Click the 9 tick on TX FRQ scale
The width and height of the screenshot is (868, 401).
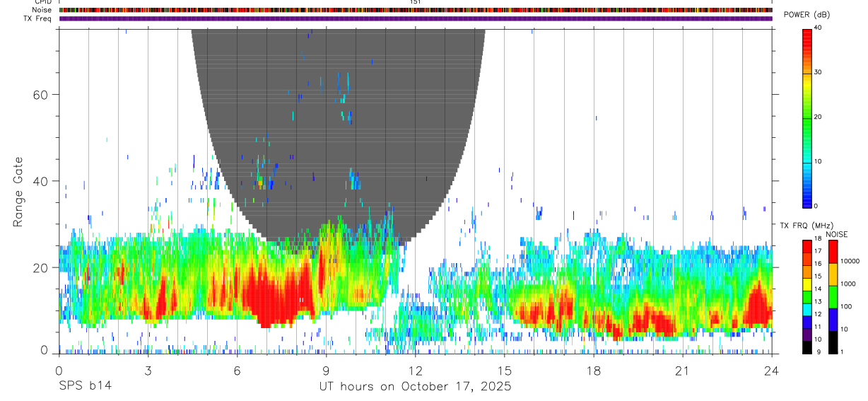tap(819, 351)
